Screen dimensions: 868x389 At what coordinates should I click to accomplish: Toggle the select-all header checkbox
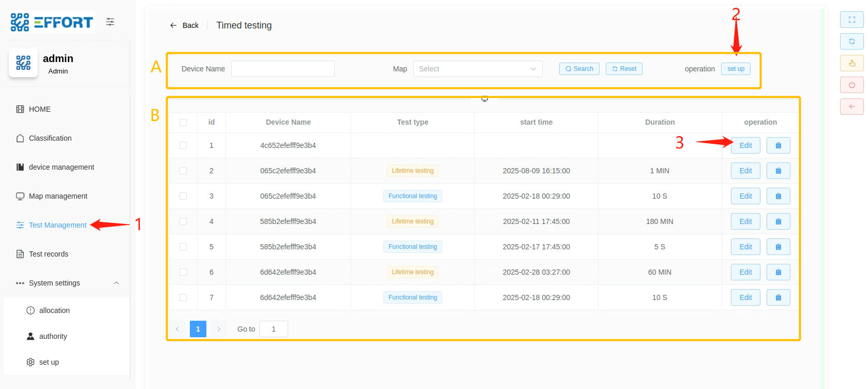[183, 123]
